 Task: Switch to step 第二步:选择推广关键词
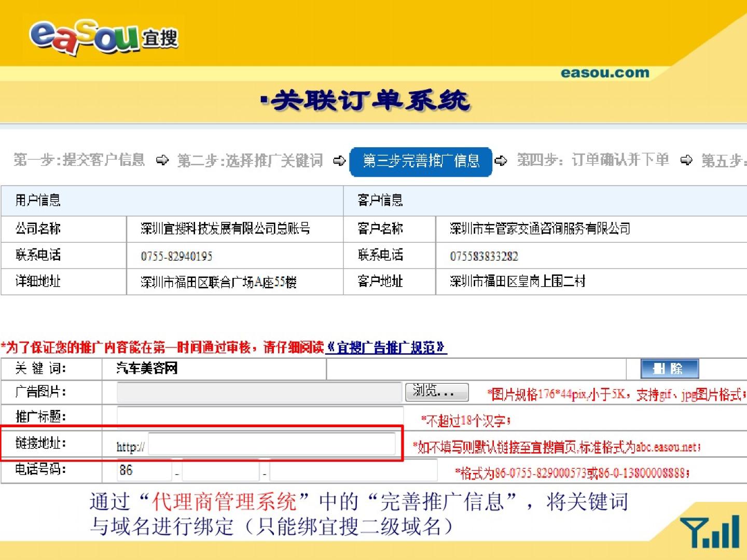tap(250, 161)
